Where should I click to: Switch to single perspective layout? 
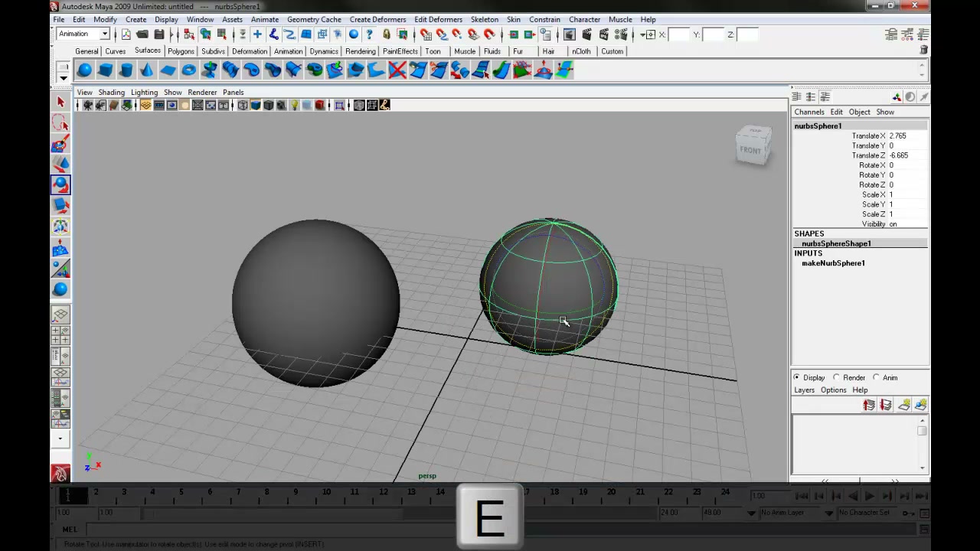60,315
